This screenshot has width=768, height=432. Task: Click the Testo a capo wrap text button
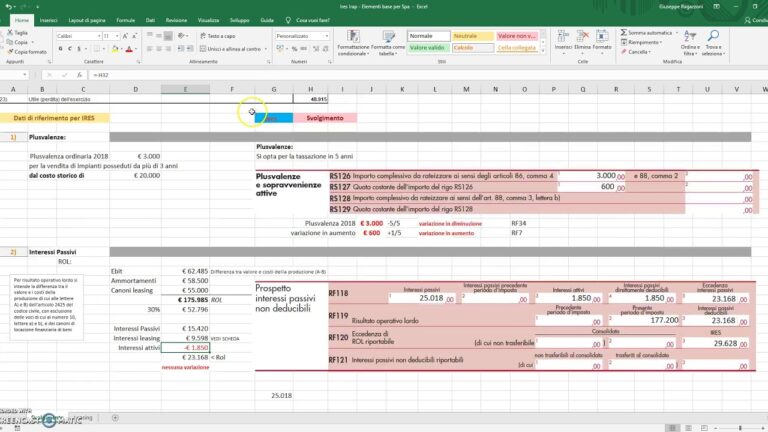click(x=217, y=36)
